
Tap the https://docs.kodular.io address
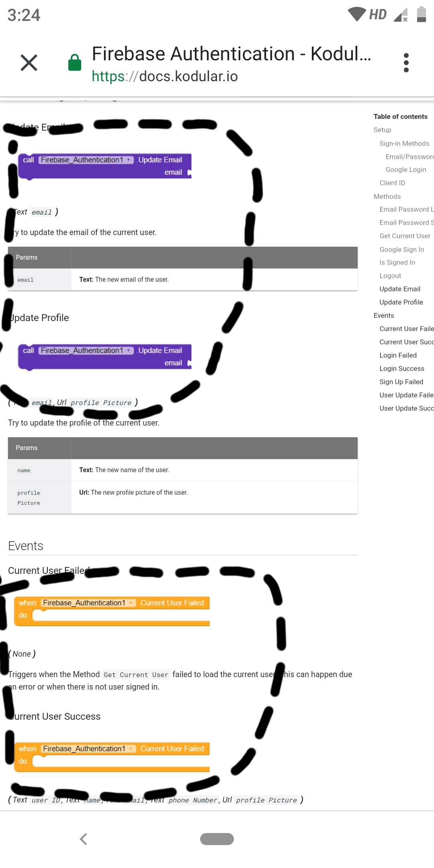point(164,76)
